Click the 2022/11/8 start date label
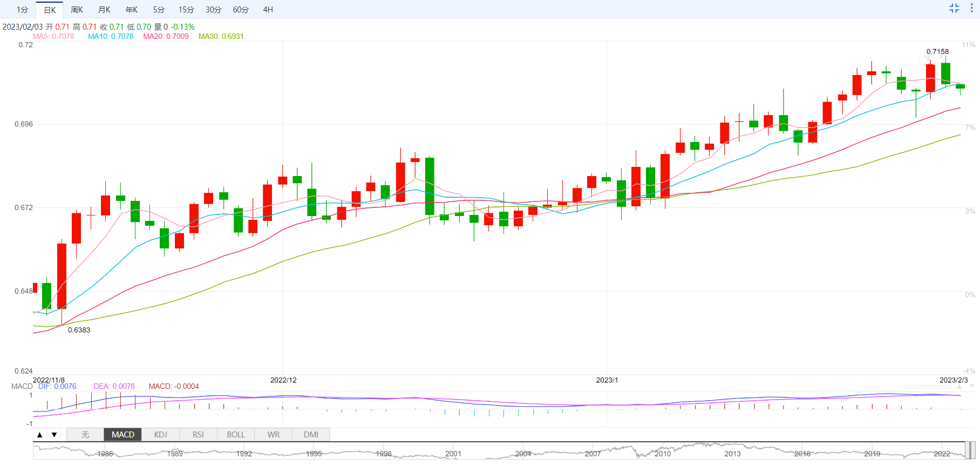 [x=49, y=380]
